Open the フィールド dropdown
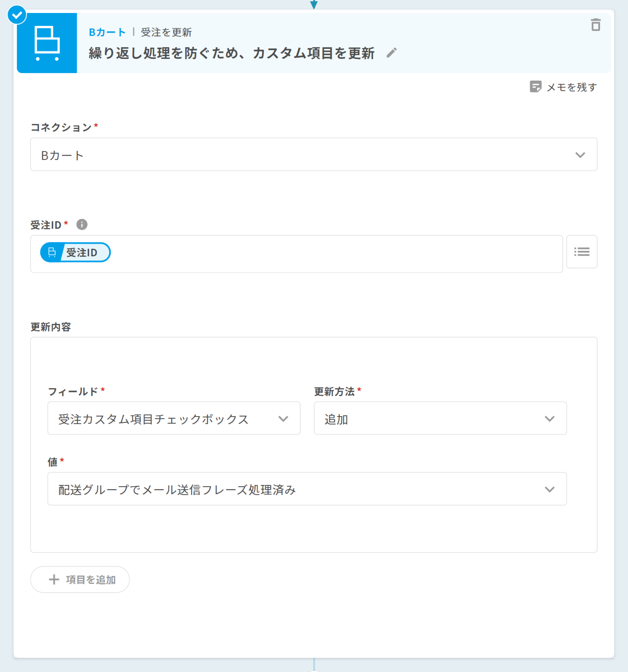The width and height of the screenshot is (628, 672). [174, 418]
